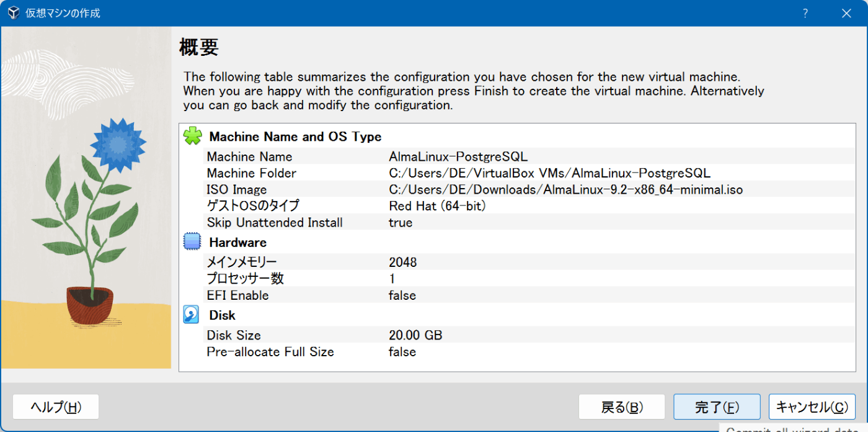Click the Machine Name label
Viewport: 868px width, 432px height.
tap(249, 156)
